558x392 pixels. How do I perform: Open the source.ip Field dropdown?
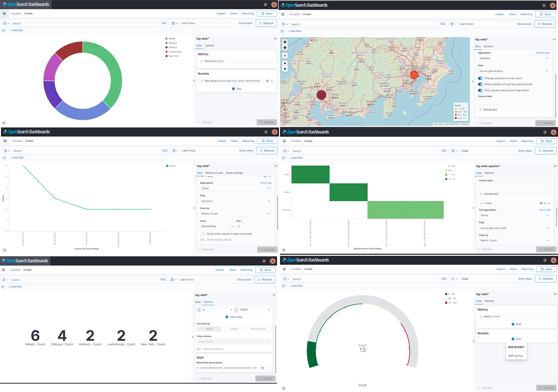[235, 201]
